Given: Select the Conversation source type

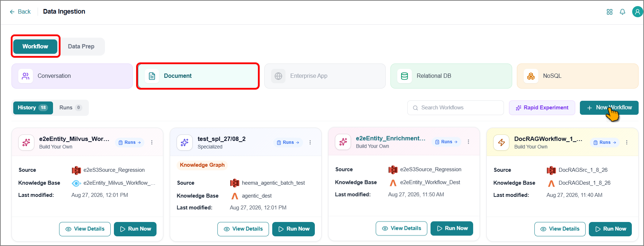Looking at the screenshot, I should 72,76.
